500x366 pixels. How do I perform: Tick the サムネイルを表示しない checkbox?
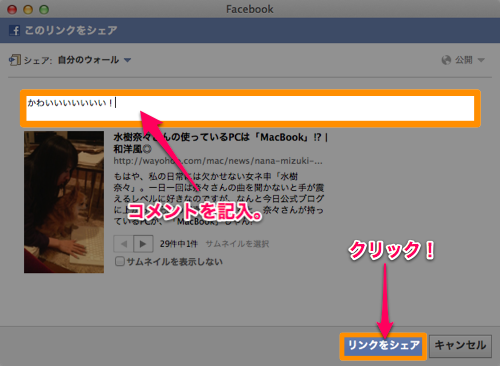point(120,261)
